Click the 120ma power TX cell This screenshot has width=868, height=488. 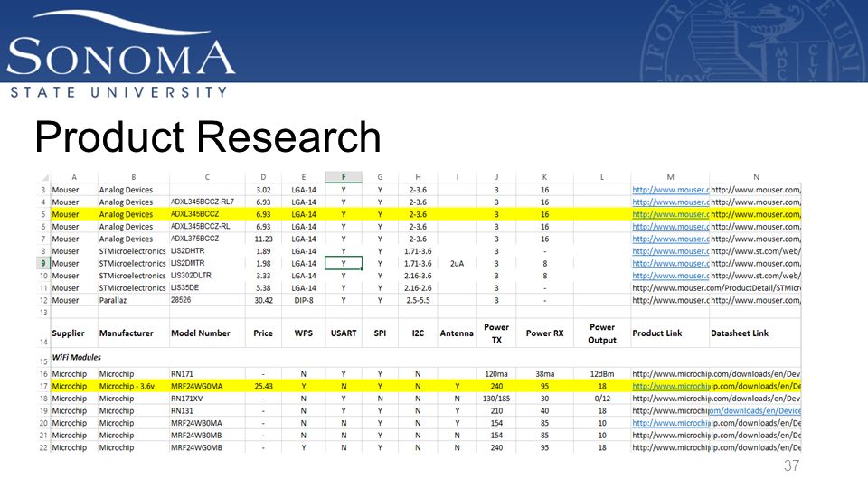coord(496,374)
